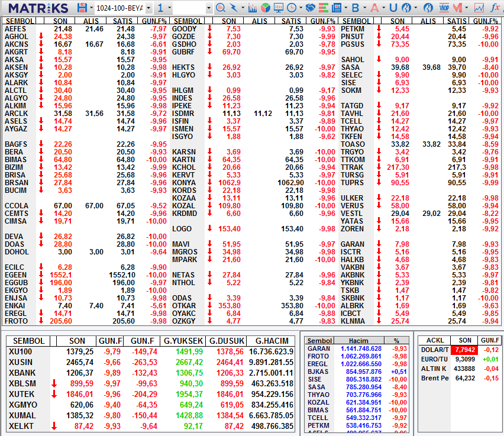Open symbol search via the magnifier icon
Viewport: 504px width, 436px height.
click(219, 7)
